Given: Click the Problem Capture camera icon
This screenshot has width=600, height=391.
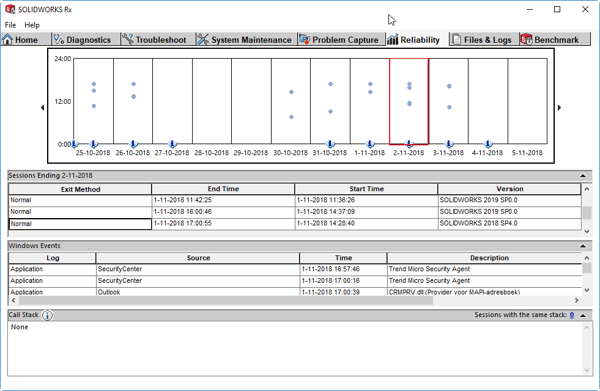Looking at the screenshot, I should (x=305, y=39).
